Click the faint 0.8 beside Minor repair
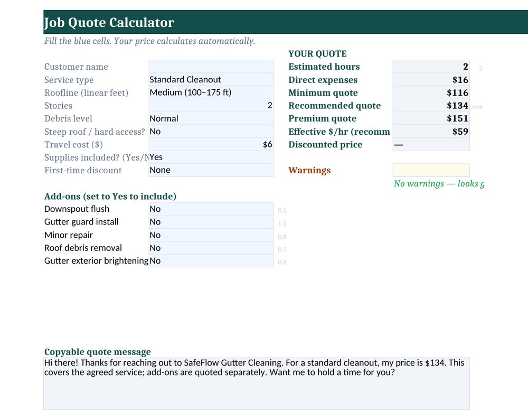Image resolution: width=528 pixels, height=420 pixels. tap(282, 237)
